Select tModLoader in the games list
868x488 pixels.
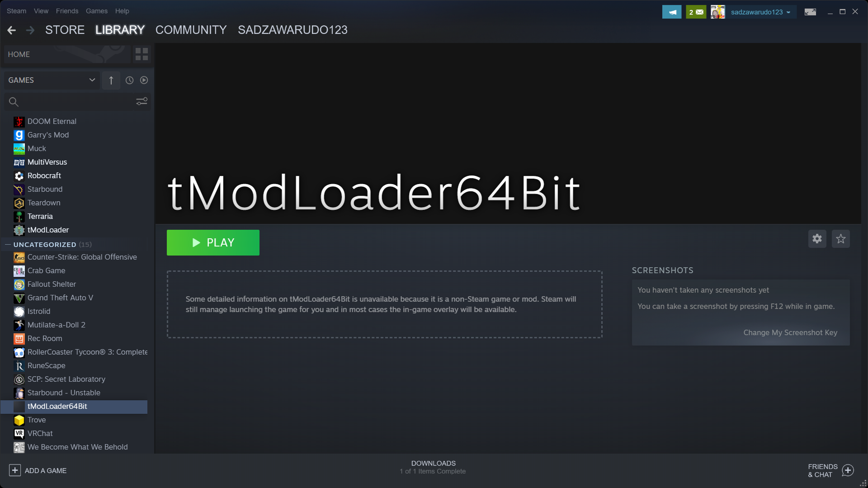pos(74,230)
